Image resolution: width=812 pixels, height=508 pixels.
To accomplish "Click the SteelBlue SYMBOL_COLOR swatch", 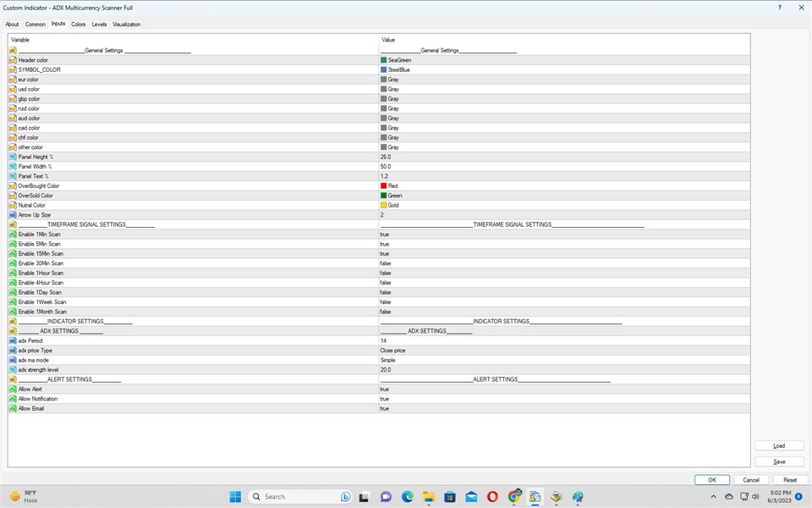I will pos(384,69).
